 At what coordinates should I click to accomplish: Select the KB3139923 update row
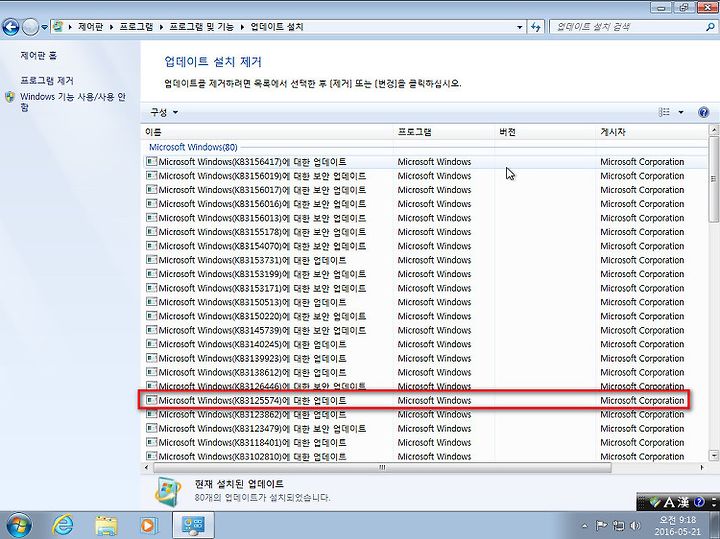[425, 358]
